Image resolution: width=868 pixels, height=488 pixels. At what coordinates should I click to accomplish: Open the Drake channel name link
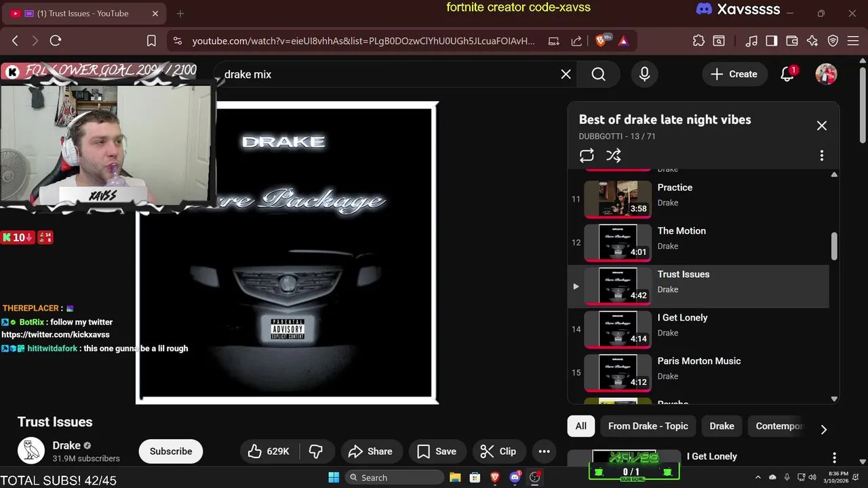click(66, 445)
